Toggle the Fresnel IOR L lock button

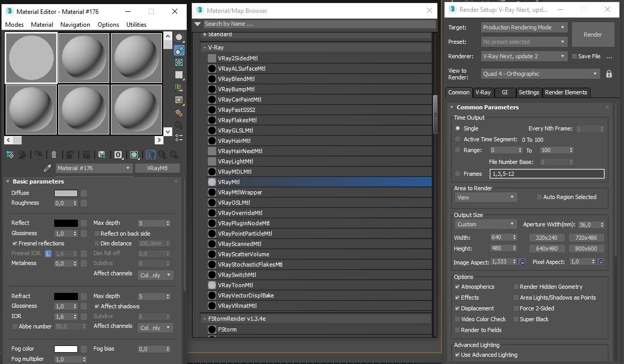(48, 254)
